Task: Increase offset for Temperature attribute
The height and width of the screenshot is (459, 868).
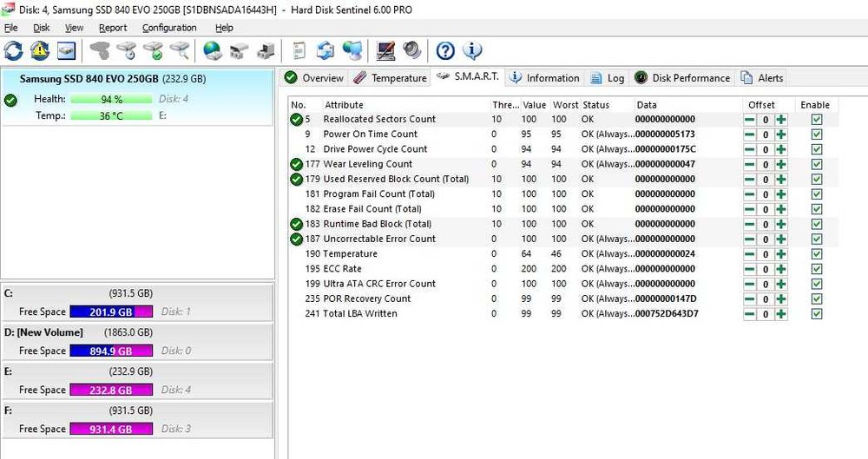Action: [x=781, y=254]
